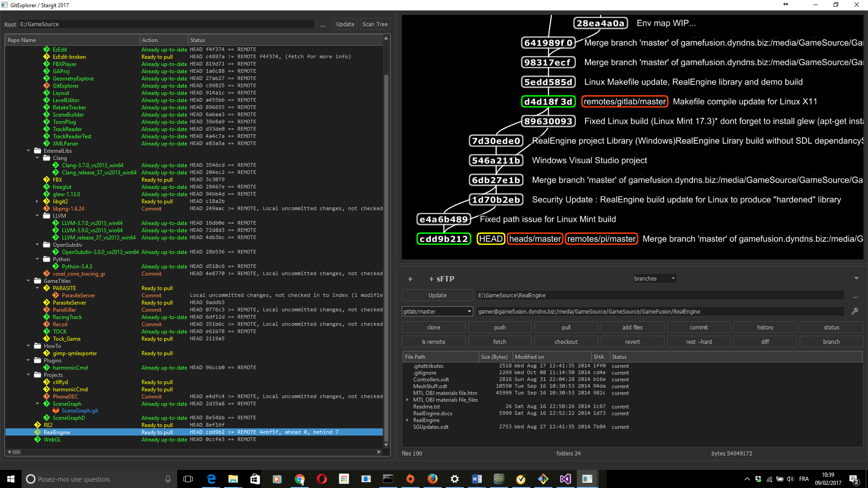This screenshot has height=488, width=868.
Task: Click the panel collapse arrow right of branches
Action: [856, 278]
